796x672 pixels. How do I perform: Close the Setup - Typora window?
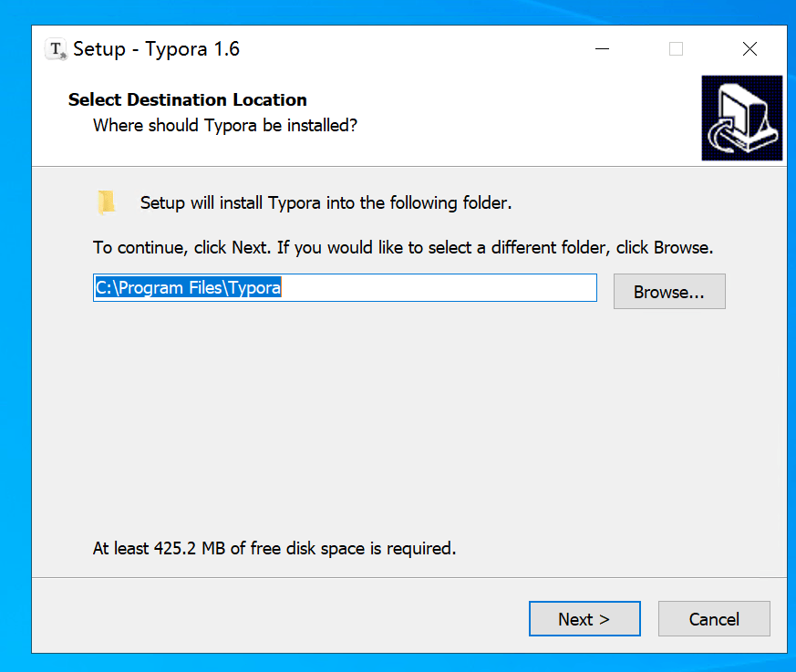pyautogui.click(x=749, y=48)
